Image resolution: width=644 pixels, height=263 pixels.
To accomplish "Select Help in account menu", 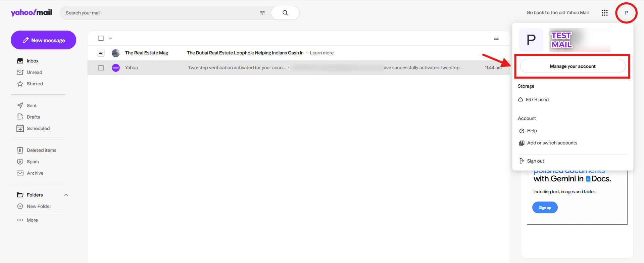I will click(x=532, y=131).
